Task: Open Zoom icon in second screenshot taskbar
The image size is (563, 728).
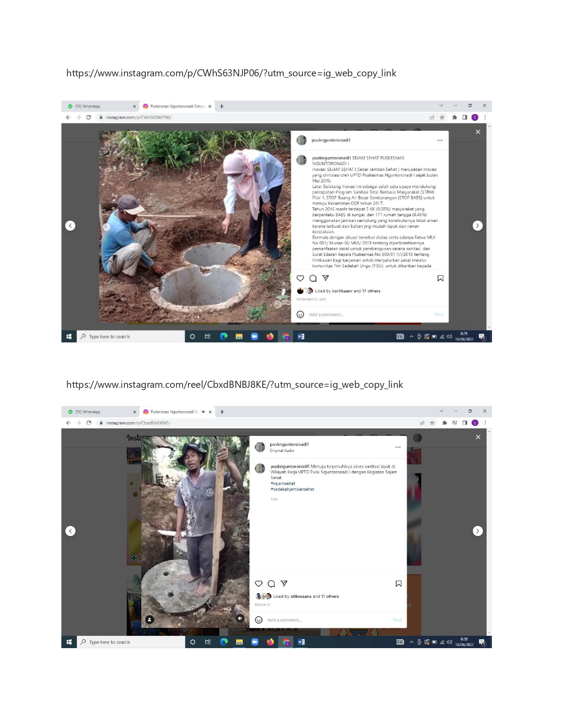Action: click(x=255, y=642)
